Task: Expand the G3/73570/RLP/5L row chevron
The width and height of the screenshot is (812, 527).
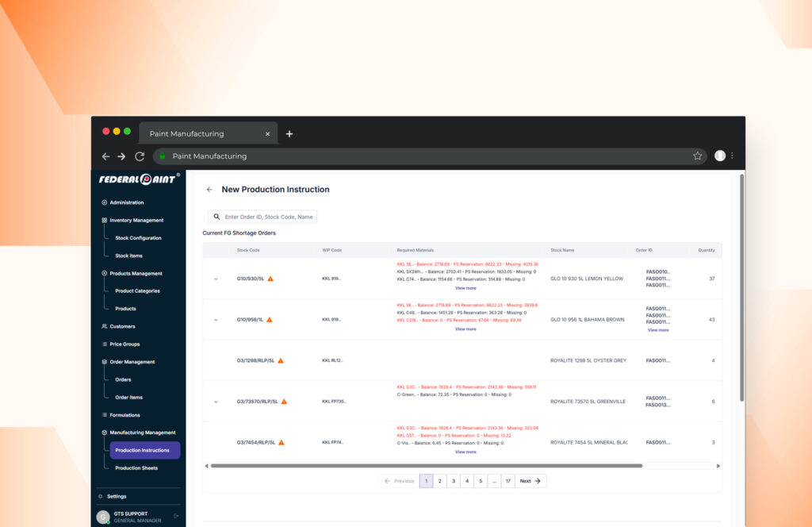Action: click(216, 402)
